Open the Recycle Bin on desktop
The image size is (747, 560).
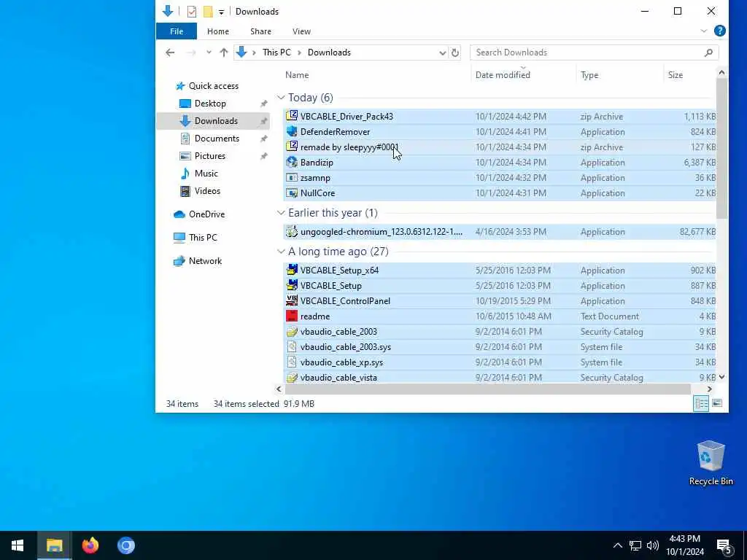[x=711, y=463]
